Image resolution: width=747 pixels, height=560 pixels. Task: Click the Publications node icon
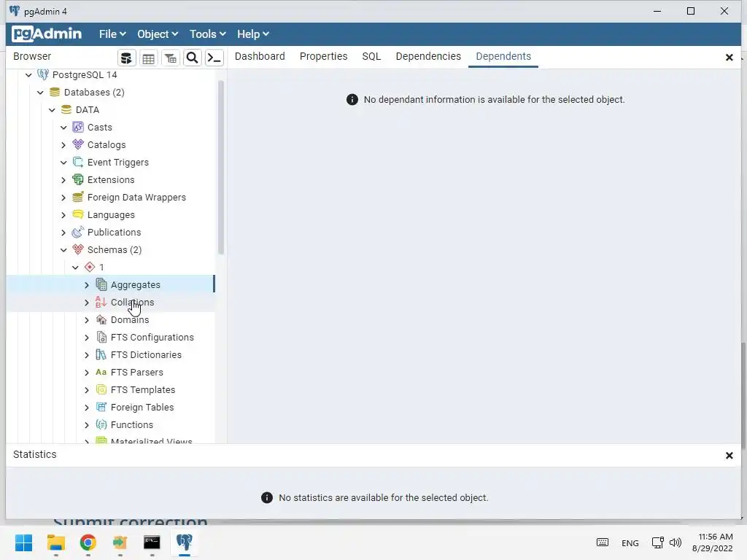pyautogui.click(x=78, y=232)
